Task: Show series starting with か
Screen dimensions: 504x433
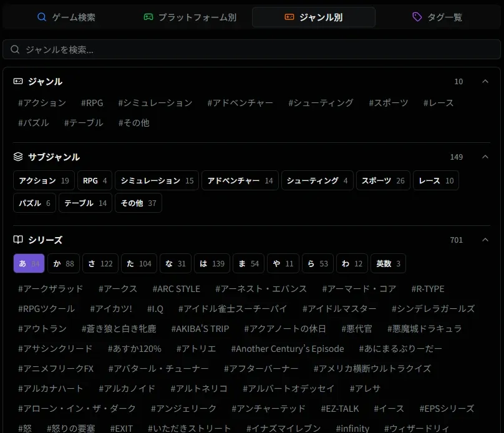Action: [64, 263]
